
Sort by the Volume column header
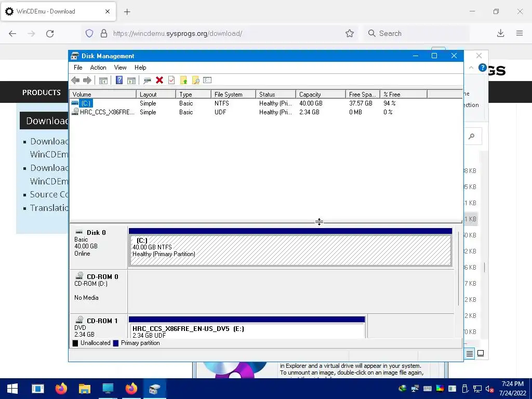pyautogui.click(x=103, y=95)
